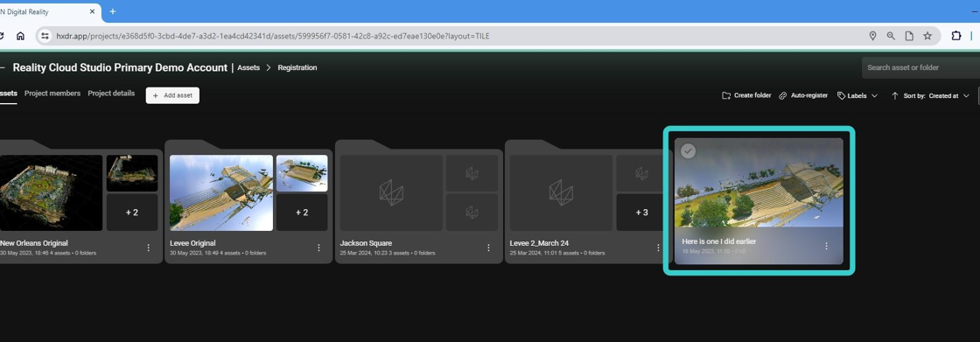Open the Levee Original folder main thumbnail
980x342 pixels.
click(x=221, y=192)
